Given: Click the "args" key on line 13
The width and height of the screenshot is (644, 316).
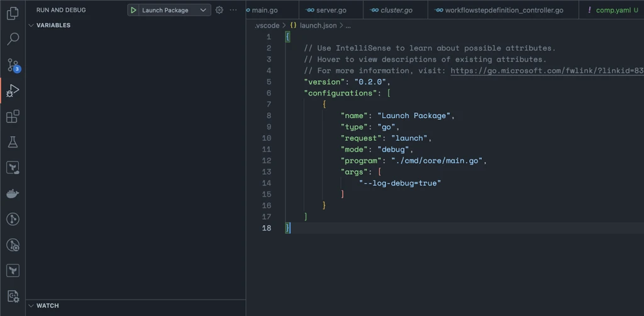Looking at the screenshot, I should point(354,172).
